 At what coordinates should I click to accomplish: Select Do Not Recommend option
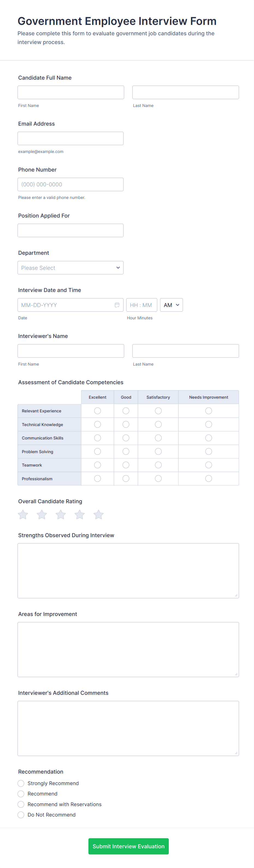click(x=21, y=815)
